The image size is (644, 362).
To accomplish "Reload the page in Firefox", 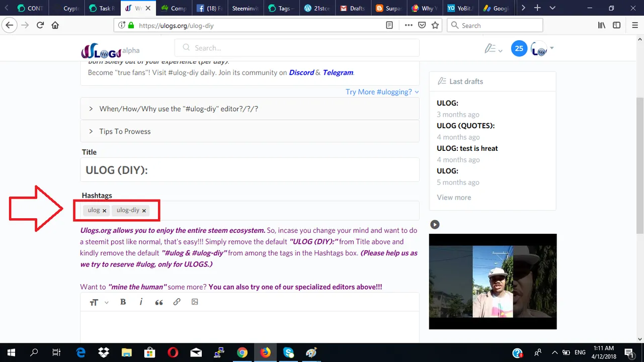I will tap(40, 25).
